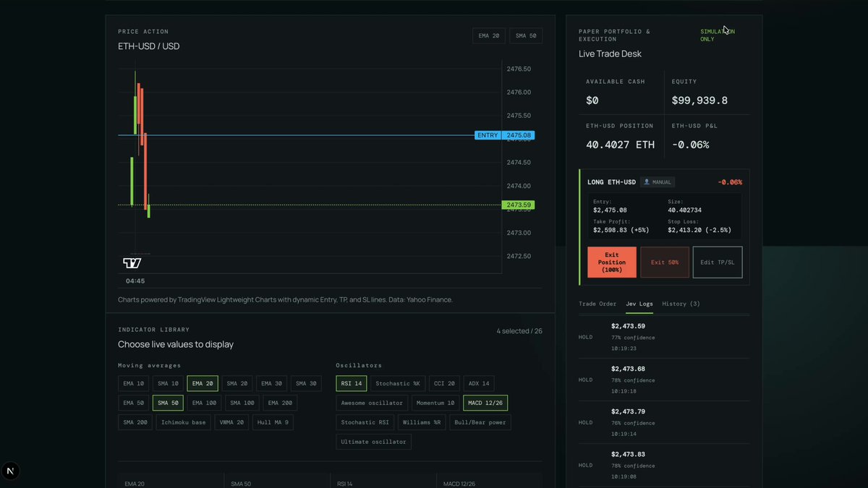Deselect the MACD 12/26 oscillator chip
This screenshot has height=488, width=868.
(x=485, y=403)
